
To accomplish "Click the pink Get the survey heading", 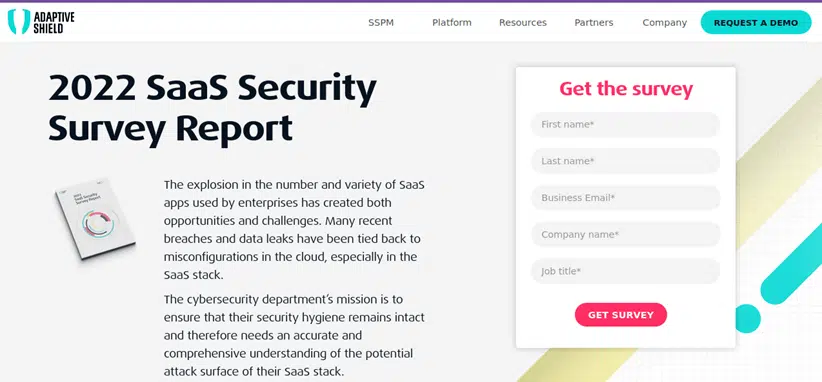I will pos(625,89).
